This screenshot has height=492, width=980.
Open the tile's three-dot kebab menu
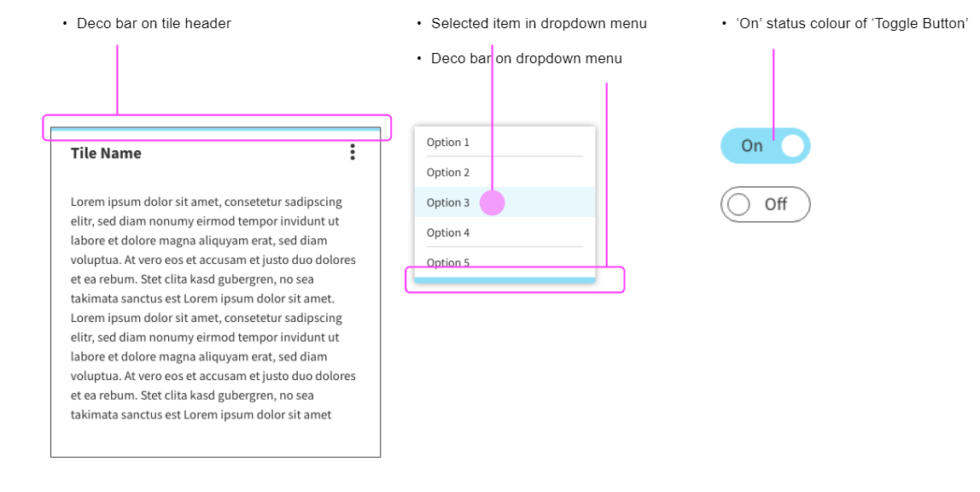point(353,152)
